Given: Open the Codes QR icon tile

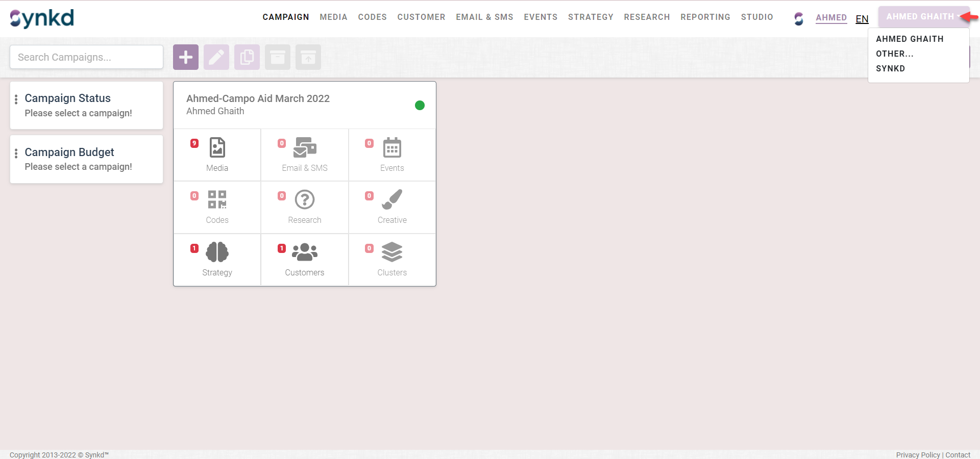Looking at the screenshot, I should 217,207.
